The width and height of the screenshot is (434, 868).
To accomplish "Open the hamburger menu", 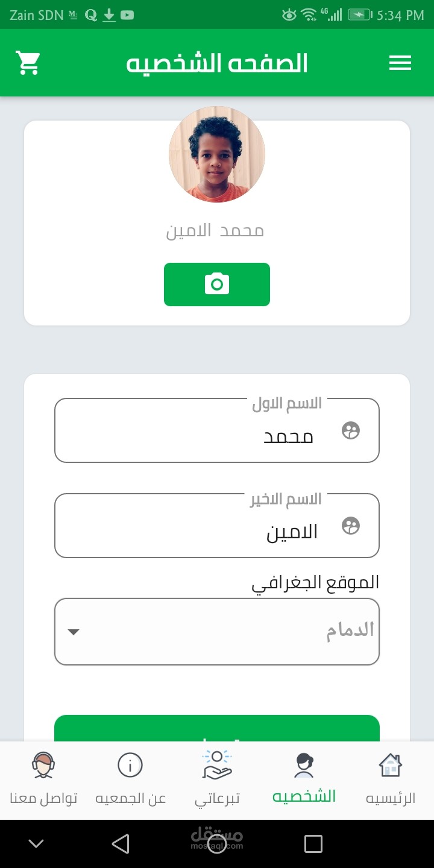I will [400, 63].
